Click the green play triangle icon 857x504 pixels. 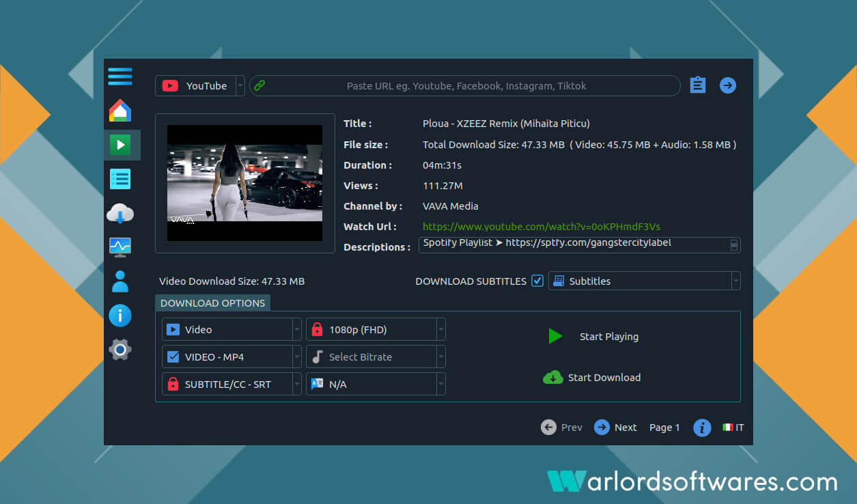tap(555, 336)
